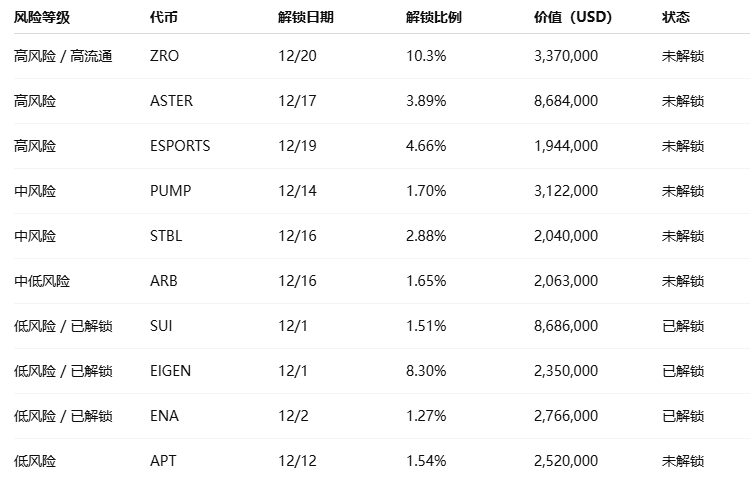Viewport: 750px width, 497px height.
Task: Click the 解锁日期 column header
Action: (x=306, y=18)
